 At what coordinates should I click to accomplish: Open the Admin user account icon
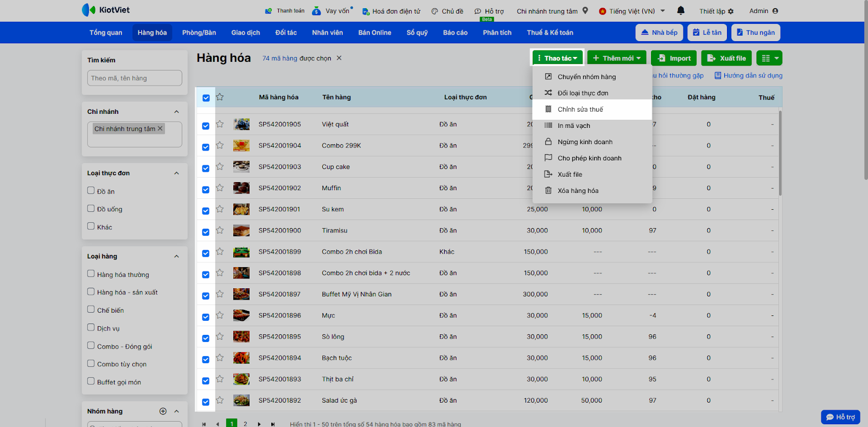click(775, 11)
